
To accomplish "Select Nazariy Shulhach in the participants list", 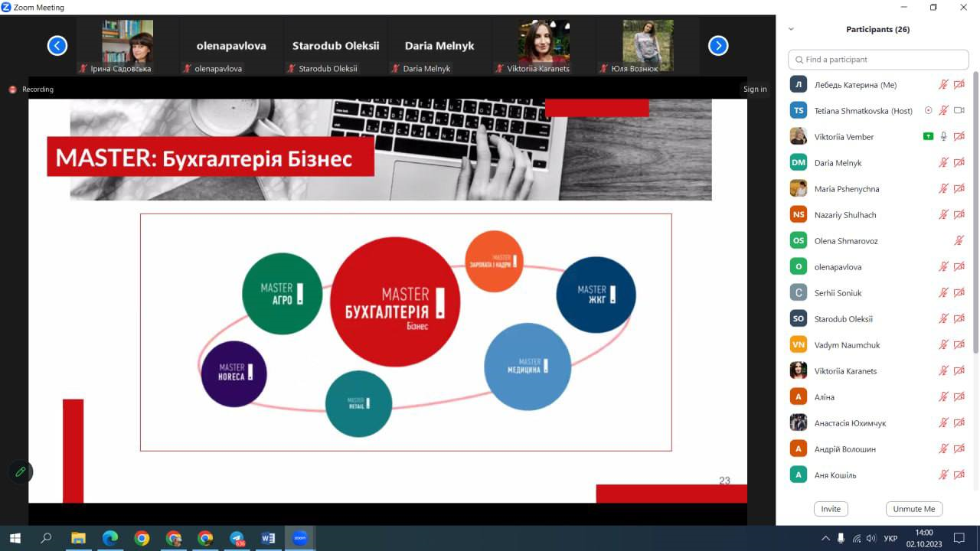I will point(844,215).
